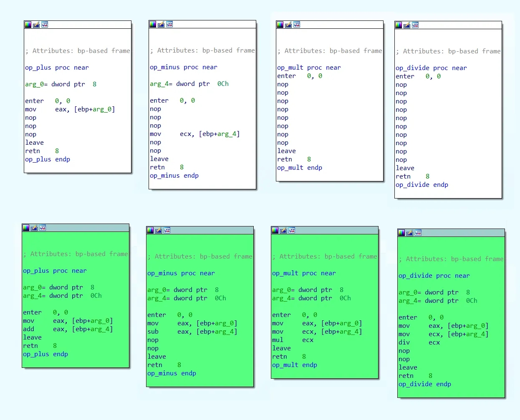Select 'op_plus proc near' label in green node
This screenshot has height=420, width=520.
click(x=55, y=271)
